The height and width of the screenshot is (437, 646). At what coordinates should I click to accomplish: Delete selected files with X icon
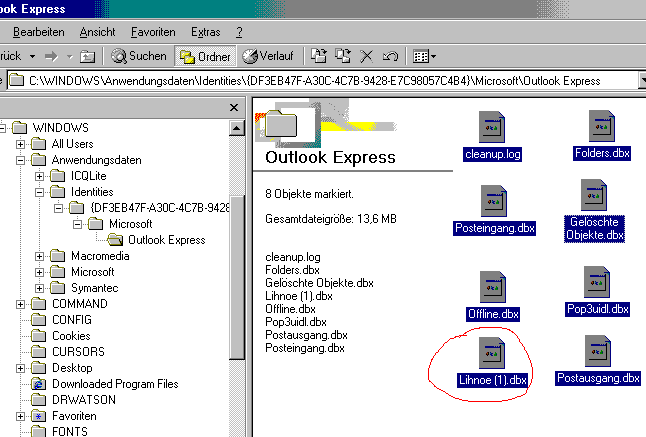366,56
